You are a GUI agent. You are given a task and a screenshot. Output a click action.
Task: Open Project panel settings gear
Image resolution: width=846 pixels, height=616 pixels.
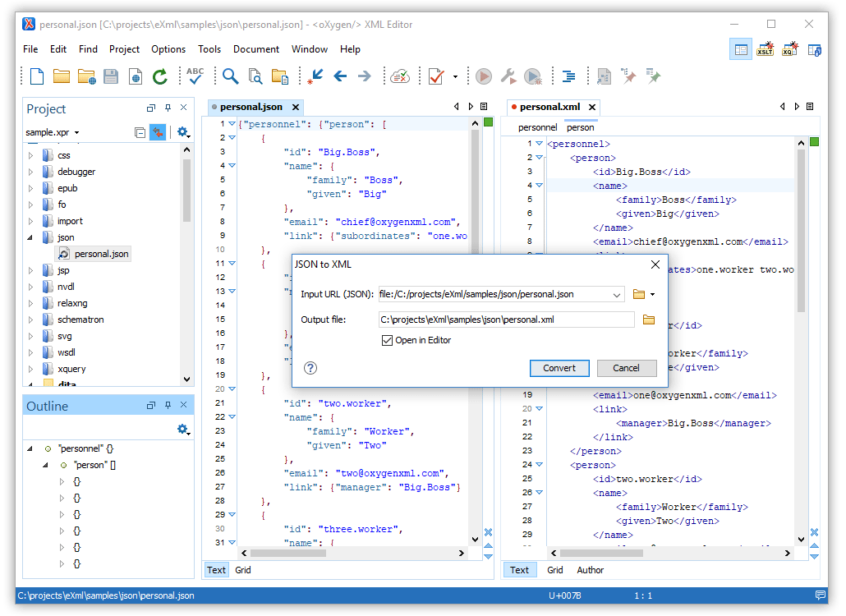pos(182,132)
